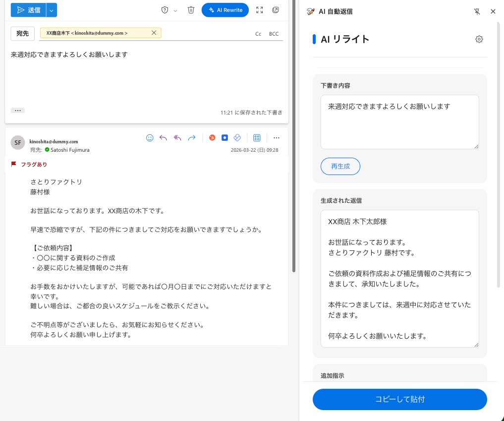This screenshot has height=421, width=504.
Task: Click the AI 自動返信 pencil icon
Action: [311, 11]
